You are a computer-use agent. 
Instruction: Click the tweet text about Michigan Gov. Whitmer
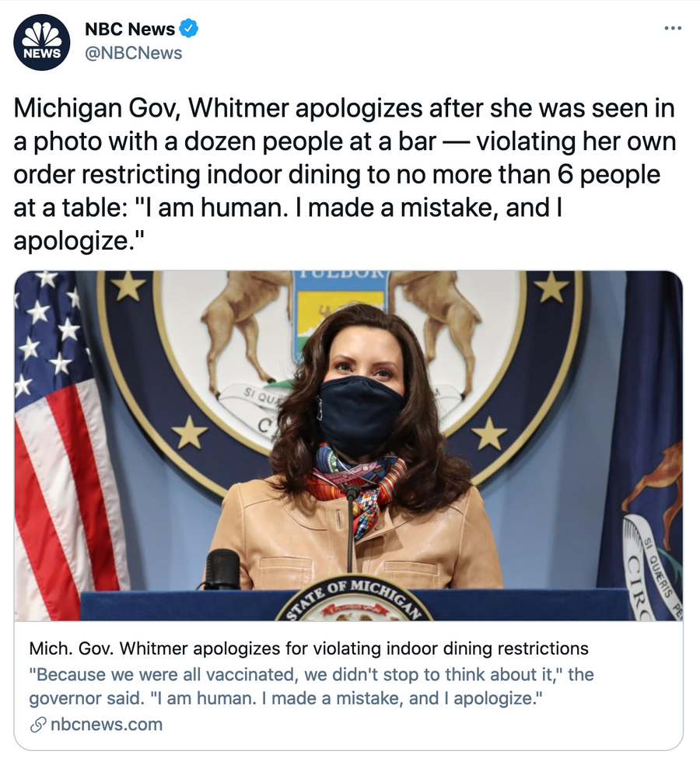pyautogui.click(x=345, y=174)
